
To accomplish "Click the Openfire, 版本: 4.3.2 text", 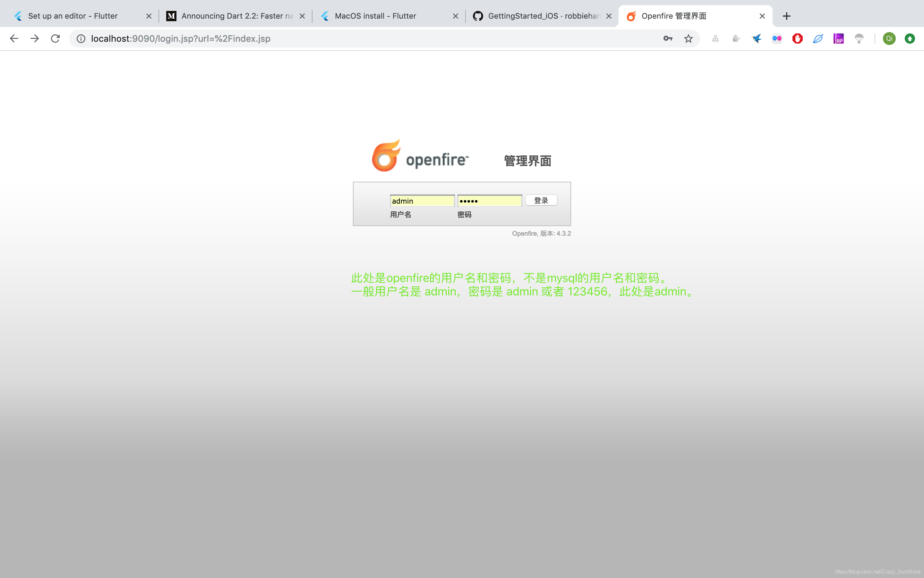I will click(x=542, y=233).
